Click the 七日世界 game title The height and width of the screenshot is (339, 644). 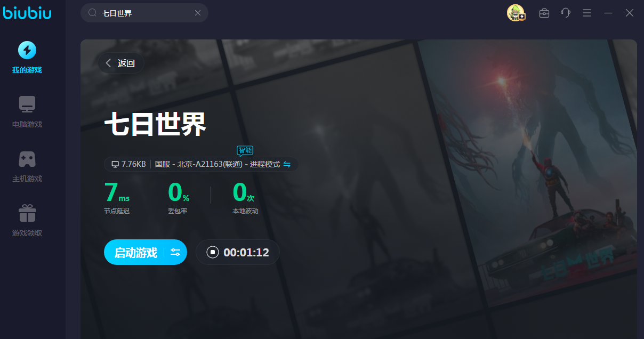pyautogui.click(x=155, y=125)
